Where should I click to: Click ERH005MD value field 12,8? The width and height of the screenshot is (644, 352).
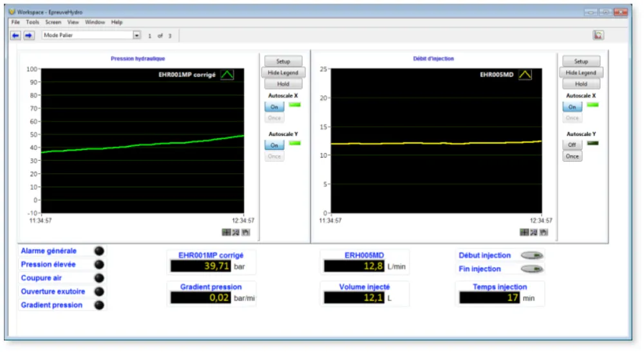[x=354, y=266]
